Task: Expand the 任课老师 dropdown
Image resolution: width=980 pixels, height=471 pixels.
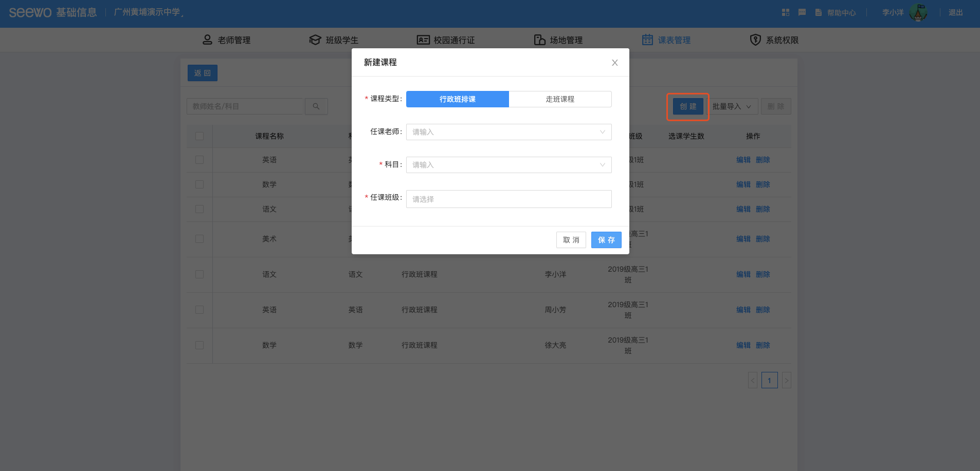Action: (x=509, y=132)
